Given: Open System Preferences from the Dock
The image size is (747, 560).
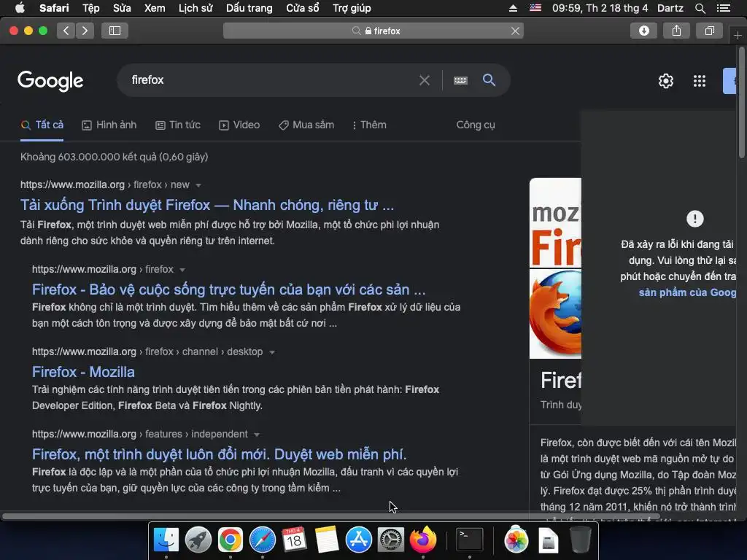Looking at the screenshot, I should tap(391, 540).
